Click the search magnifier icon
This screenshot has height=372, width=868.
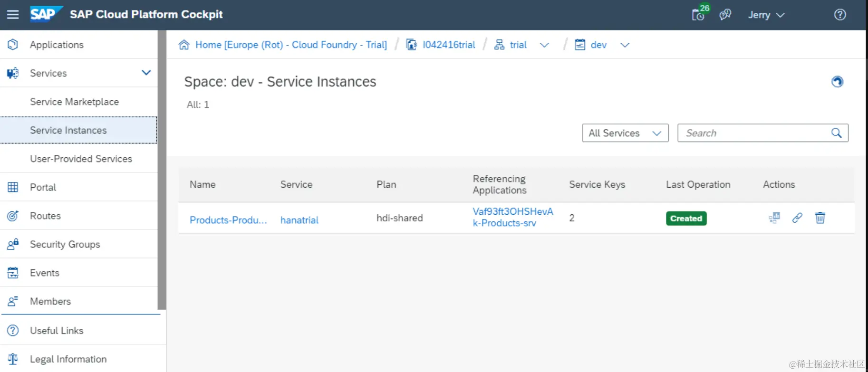tap(837, 133)
